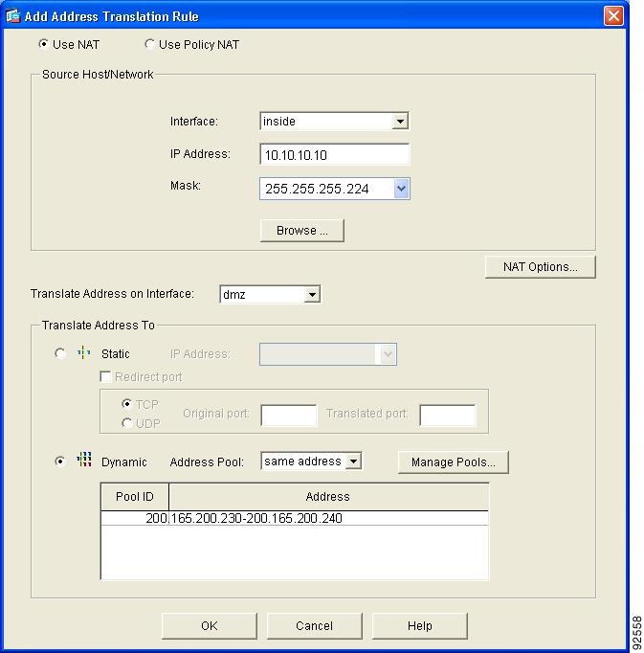Click the address range 165.200.230-200.165.200.240

coord(256,518)
